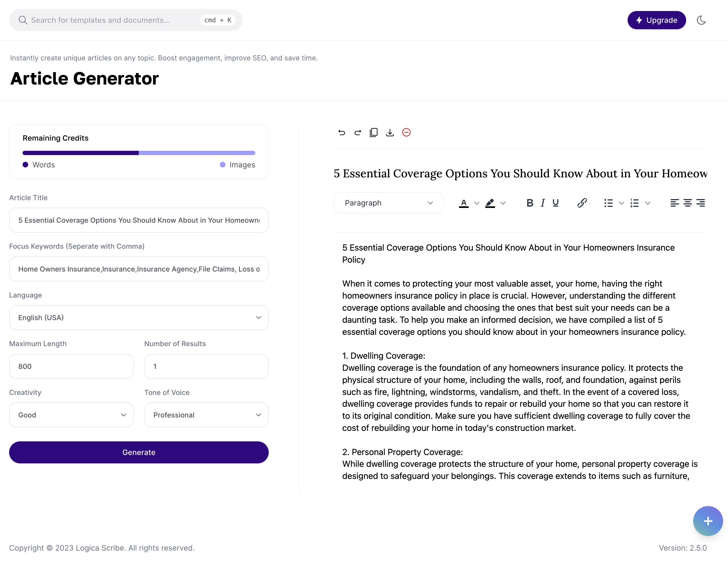This screenshot has width=728, height=579.
Task: Click the red delete circle icon
Action: pos(406,133)
